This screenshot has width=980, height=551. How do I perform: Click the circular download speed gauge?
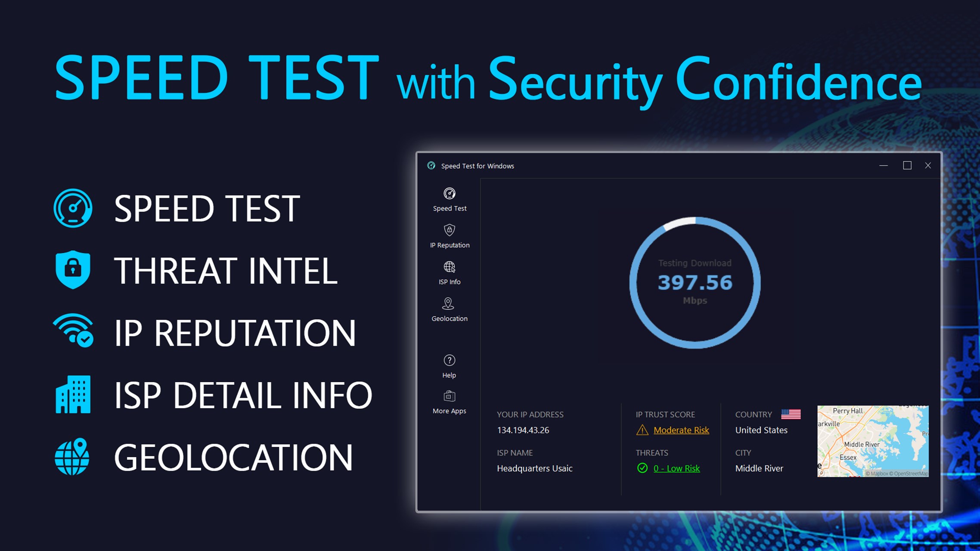(695, 283)
